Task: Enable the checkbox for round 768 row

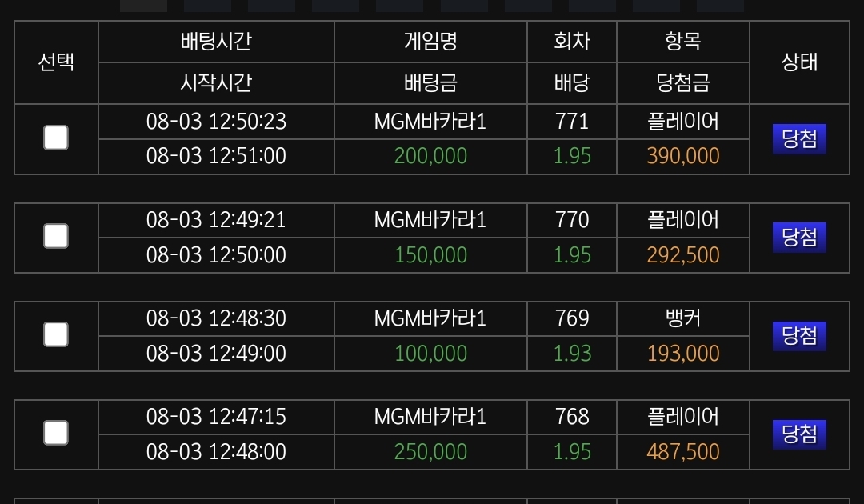Action: click(x=56, y=433)
